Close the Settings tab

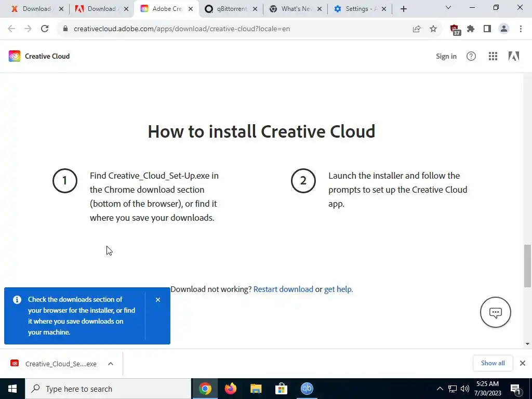click(384, 9)
